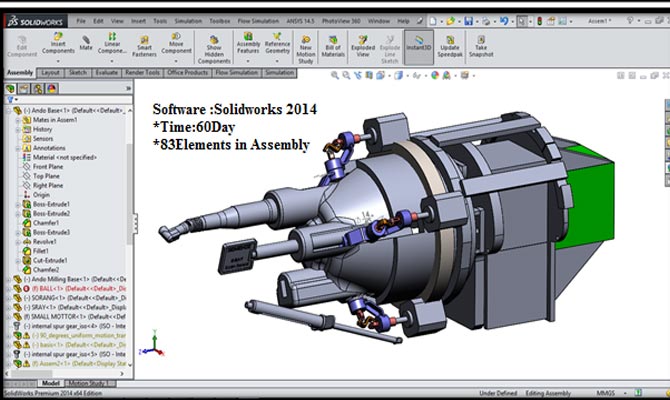This screenshot has height=400, width=670.
Task: Create an Exploded View
Action: coord(363,46)
